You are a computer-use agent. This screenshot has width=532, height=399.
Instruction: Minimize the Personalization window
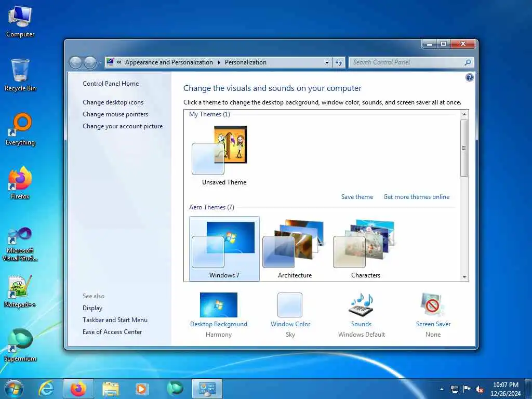pos(430,44)
